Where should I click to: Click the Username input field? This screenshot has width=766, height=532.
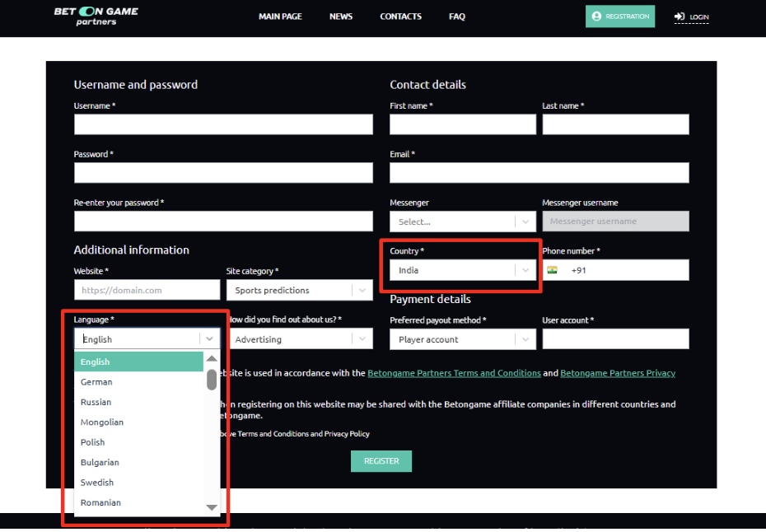tap(223, 124)
